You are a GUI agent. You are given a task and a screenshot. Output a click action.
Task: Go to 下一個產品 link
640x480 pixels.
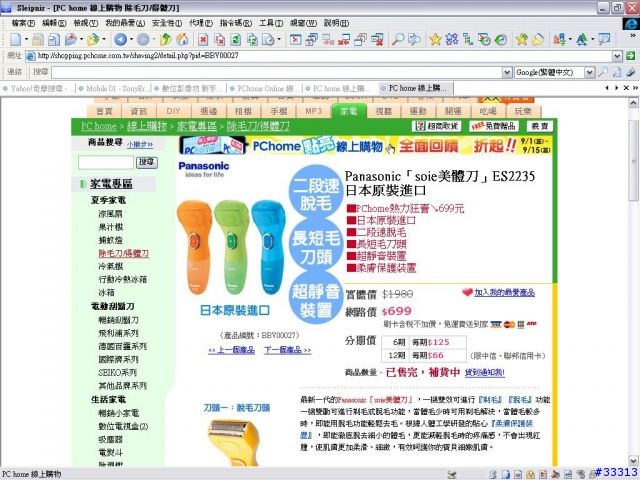coord(287,350)
